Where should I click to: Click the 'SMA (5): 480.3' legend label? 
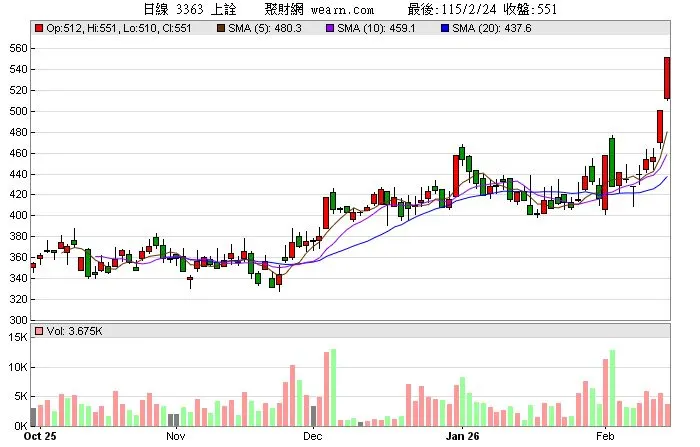265,28
